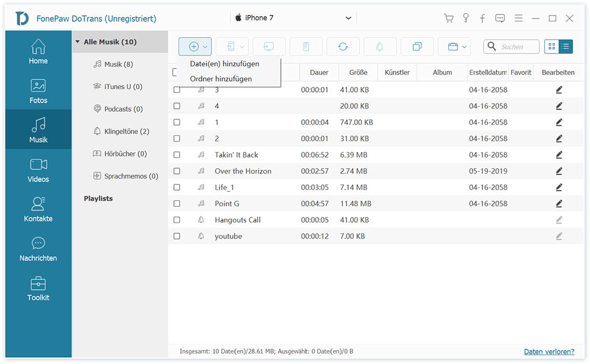The width and height of the screenshot is (590, 364).
Task: Select the Playlists heading
Action: click(x=98, y=199)
